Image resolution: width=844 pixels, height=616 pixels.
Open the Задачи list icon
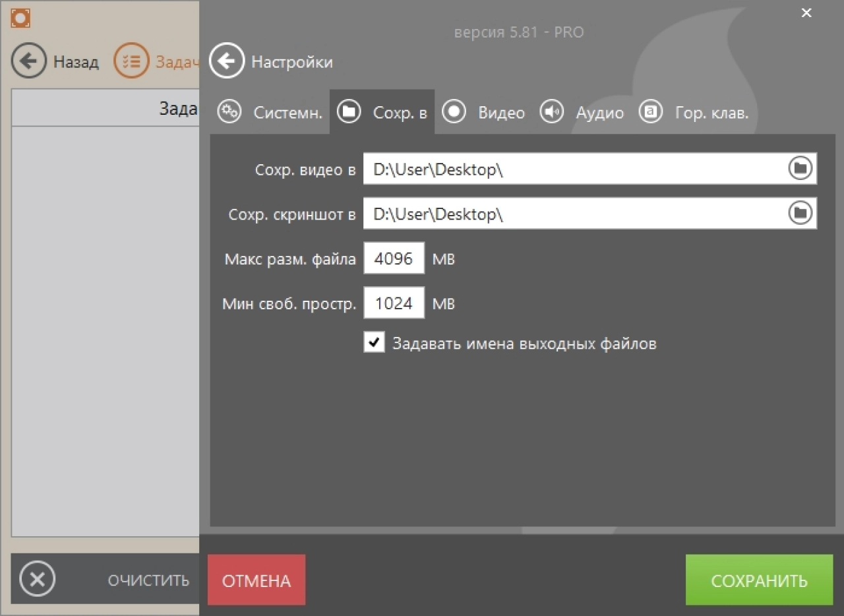[132, 61]
